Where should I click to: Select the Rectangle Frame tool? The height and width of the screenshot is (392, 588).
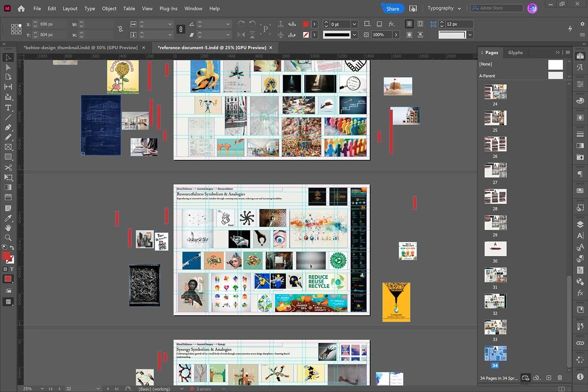[x=8, y=147]
